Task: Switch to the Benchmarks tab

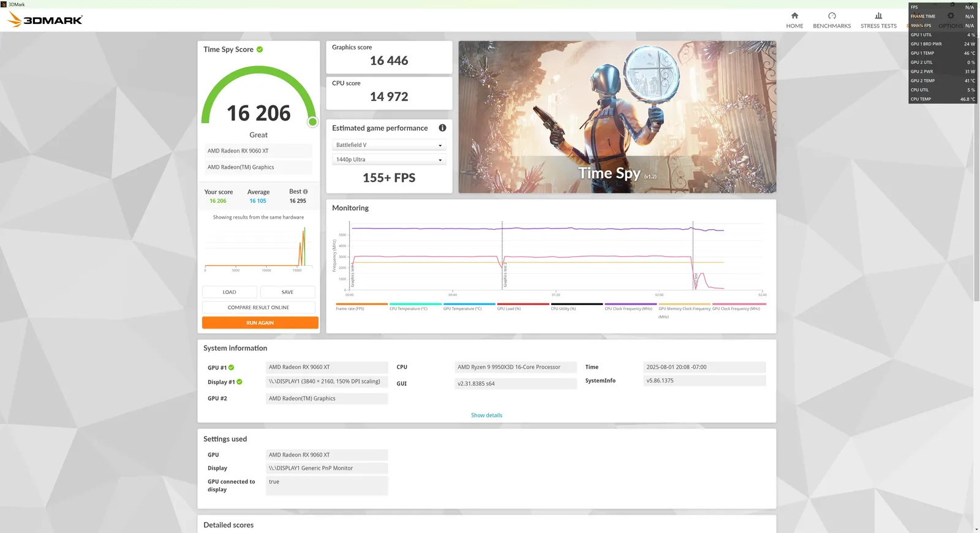Action: pos(832,26)
